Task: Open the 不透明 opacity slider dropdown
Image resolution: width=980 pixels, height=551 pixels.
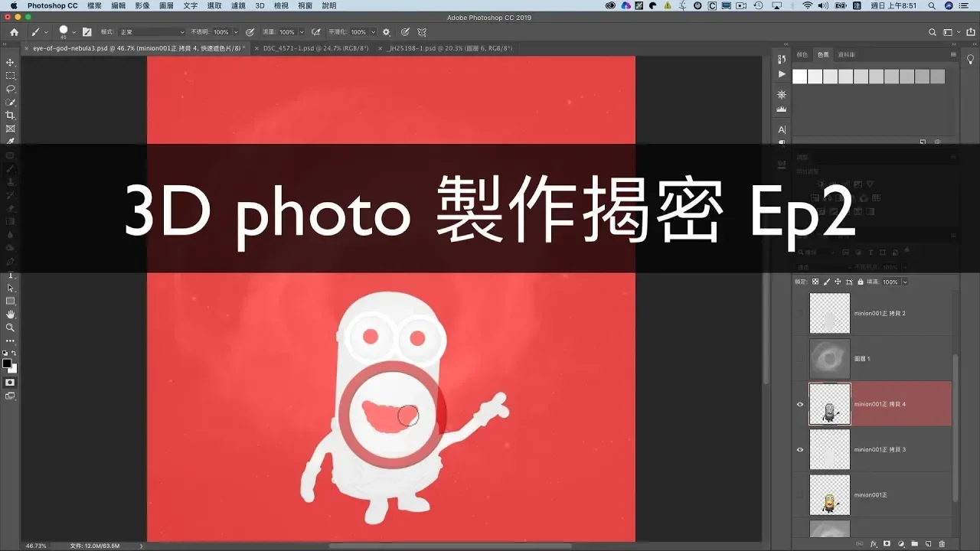Action: click(235, 32)
